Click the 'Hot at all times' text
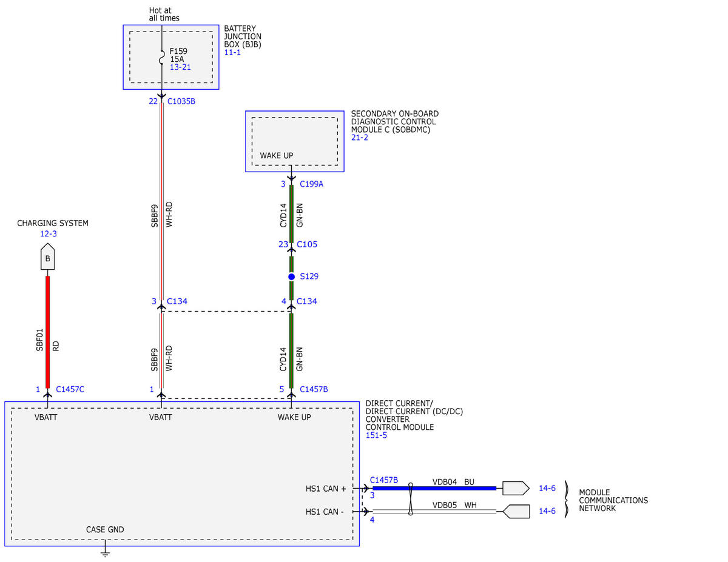Viewport: 728px width, 562px height. 164,15
